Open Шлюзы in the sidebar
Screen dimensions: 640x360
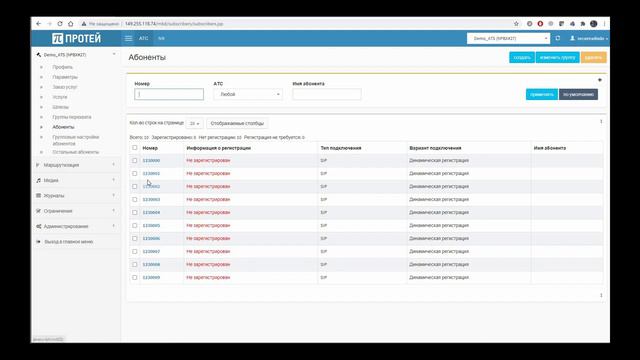pyautogui.click(x=60, y=107)
